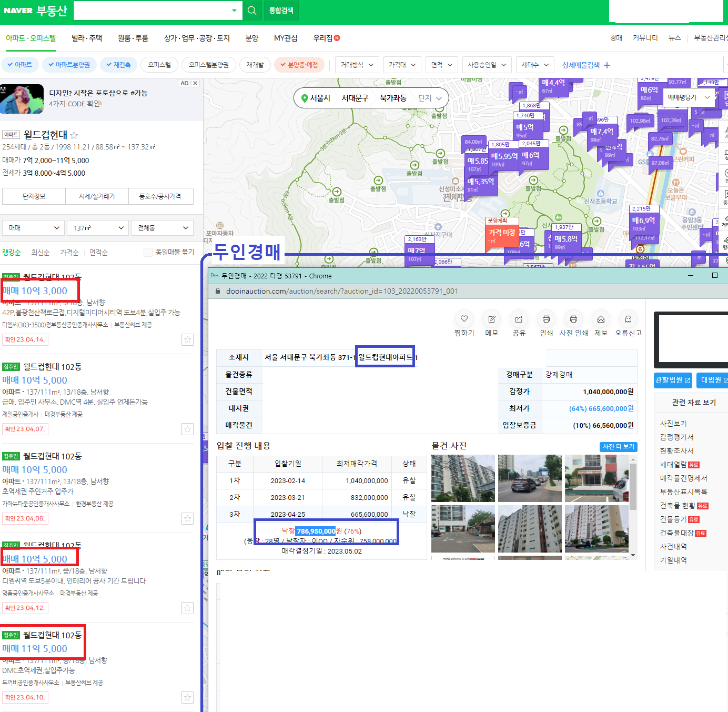The width and height of the screenshot is (728, 712).
Task: Bookmark the listing confirmed 23.04.12
Action: click(188, 608)
